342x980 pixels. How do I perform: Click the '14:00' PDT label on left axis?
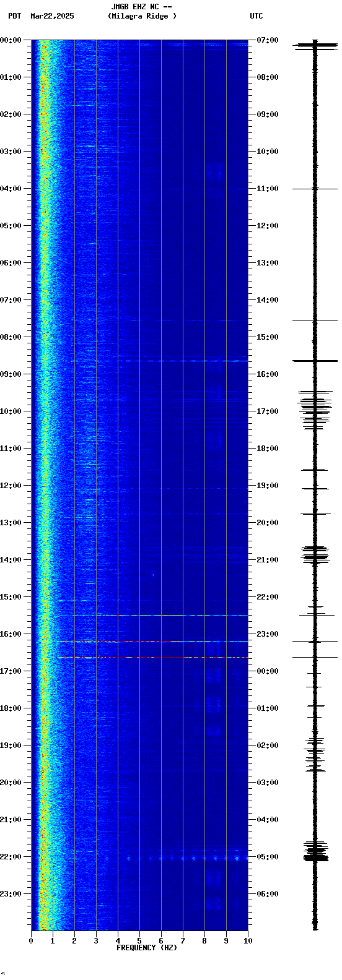pyautogui.click(x=11, y=560)
